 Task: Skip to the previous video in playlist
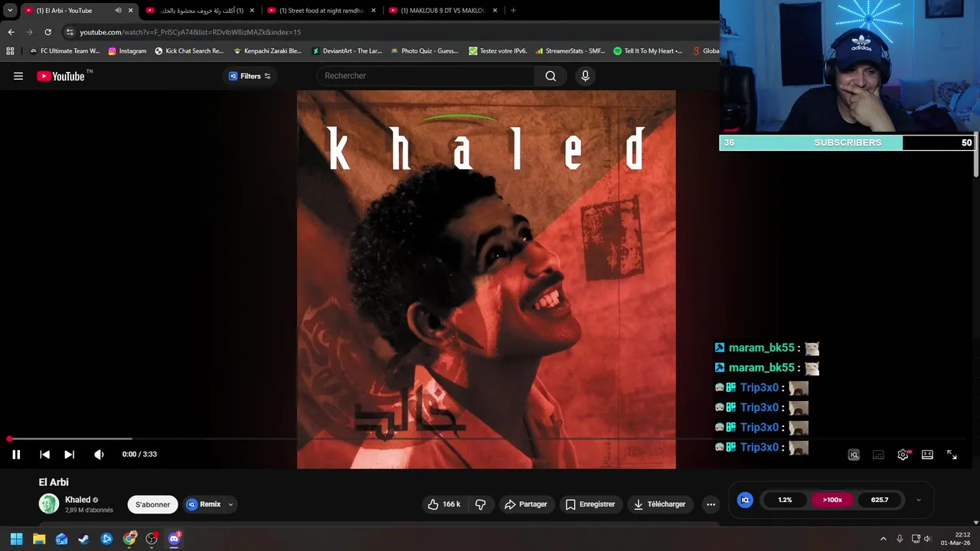pyautogui.click(x=44, y=455)
